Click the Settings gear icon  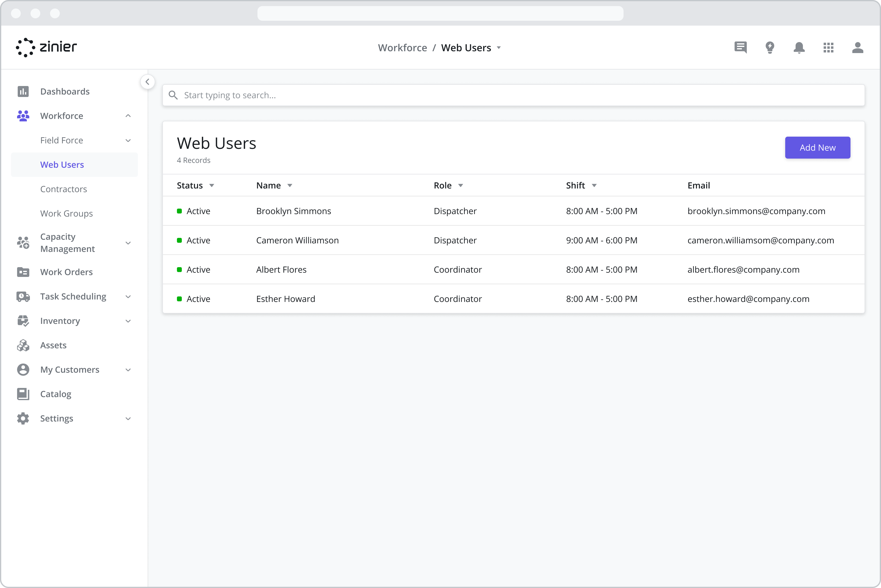coord(23,418)
